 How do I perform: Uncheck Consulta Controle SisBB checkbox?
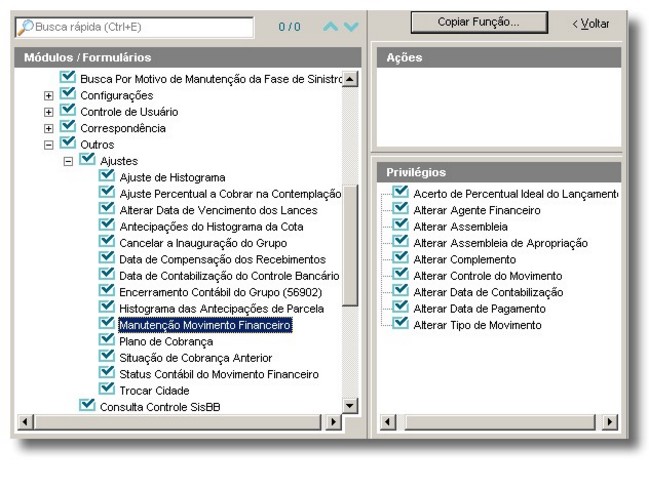87,405
